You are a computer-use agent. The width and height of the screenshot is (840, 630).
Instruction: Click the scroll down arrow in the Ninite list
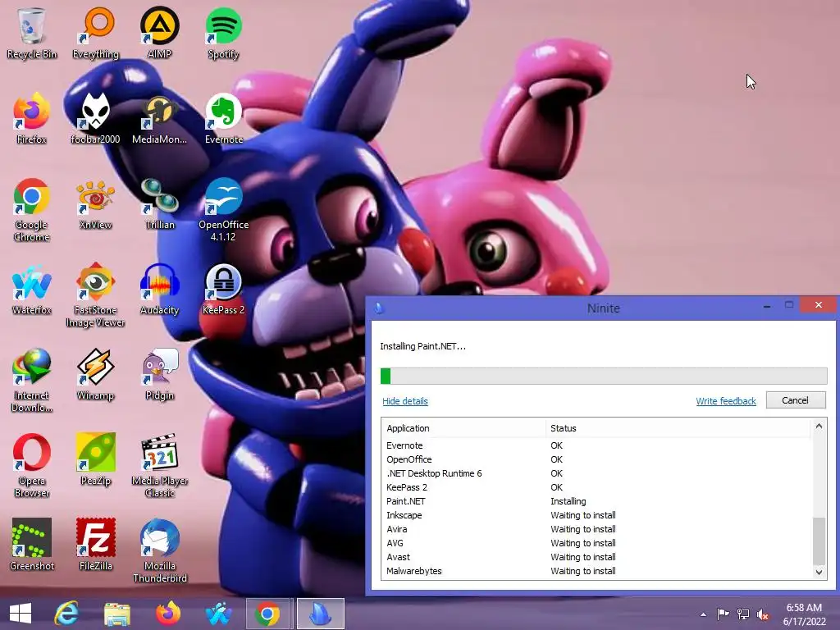tap(819, 572)
